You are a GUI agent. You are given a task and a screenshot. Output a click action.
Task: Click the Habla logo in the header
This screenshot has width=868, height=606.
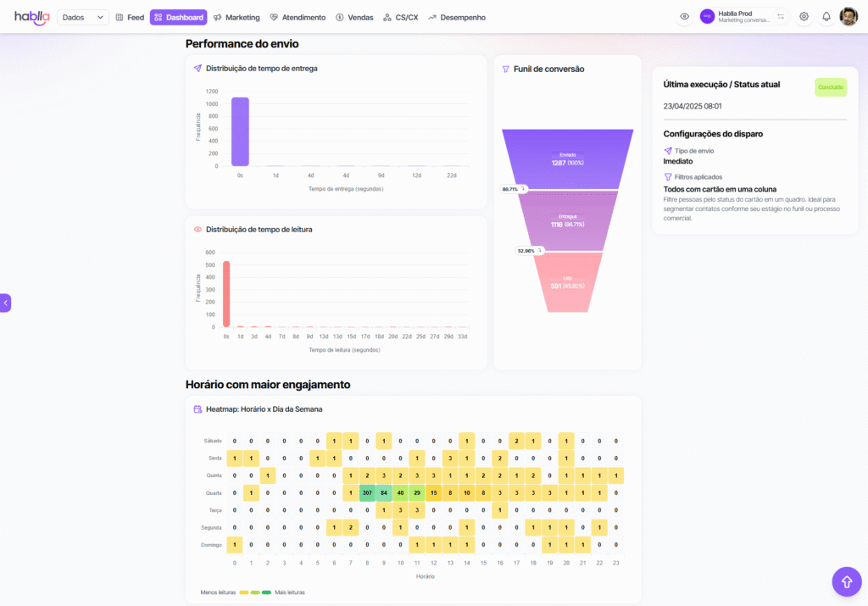pos(31,17)
